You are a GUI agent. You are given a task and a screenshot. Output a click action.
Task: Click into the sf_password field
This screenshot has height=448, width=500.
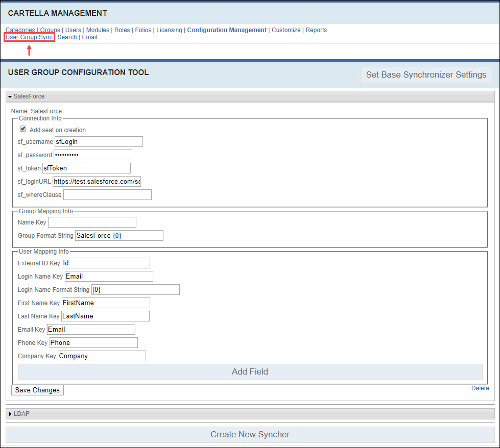[93, 155]
